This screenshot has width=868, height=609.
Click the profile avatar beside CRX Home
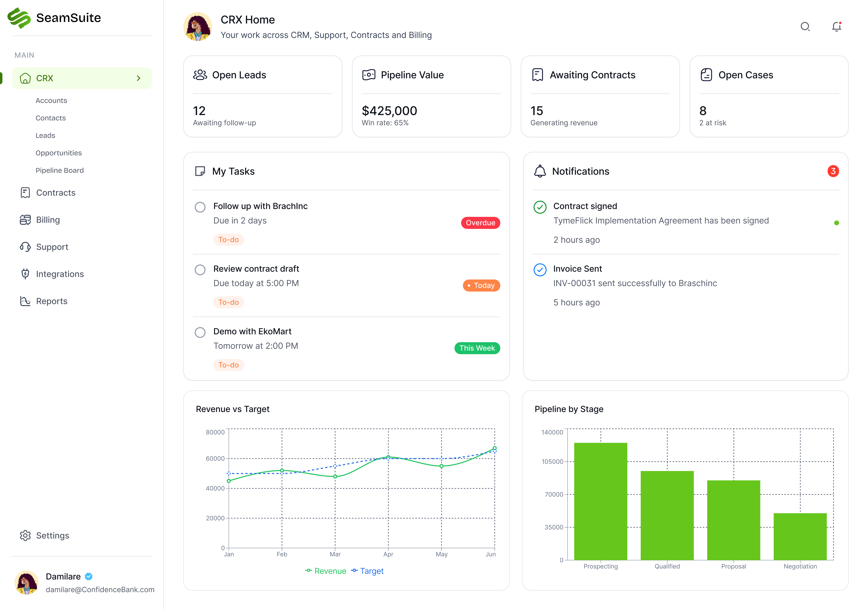(198, 27)
